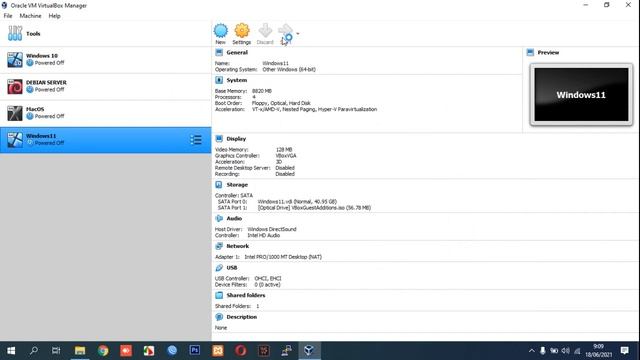Open File Explorer from the taskbar
640x360 pixels.
point(80,351)
